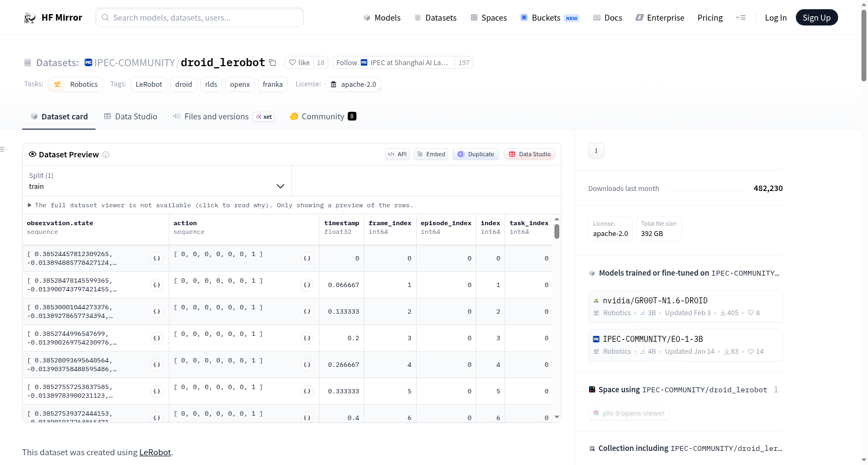This screenshot has width=868, height=465.
Task: Follow IPEC at Shanghai AI Lab
Action: click(x=393, y=63)
